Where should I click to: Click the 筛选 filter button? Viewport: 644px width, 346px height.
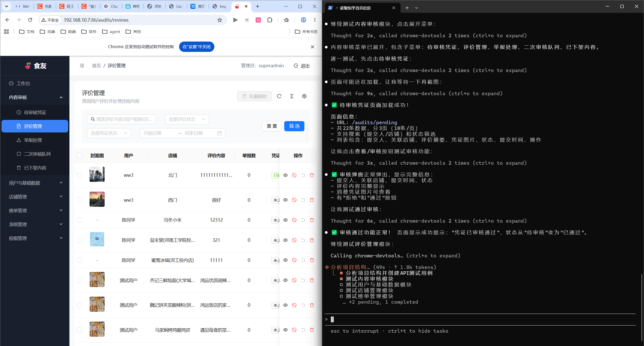click(x=294, y=126)
